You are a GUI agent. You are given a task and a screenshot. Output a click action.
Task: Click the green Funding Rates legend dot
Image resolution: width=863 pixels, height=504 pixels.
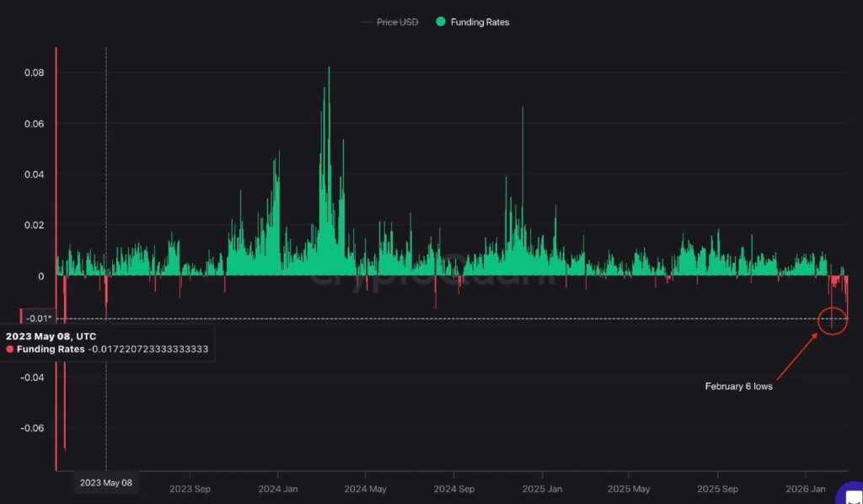pos(439,22)
